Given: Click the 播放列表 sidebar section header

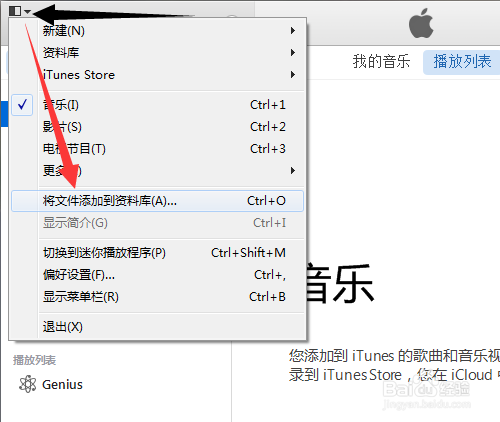Looking at the screenshot, I should pyautogui.click(x=34, y=360).
